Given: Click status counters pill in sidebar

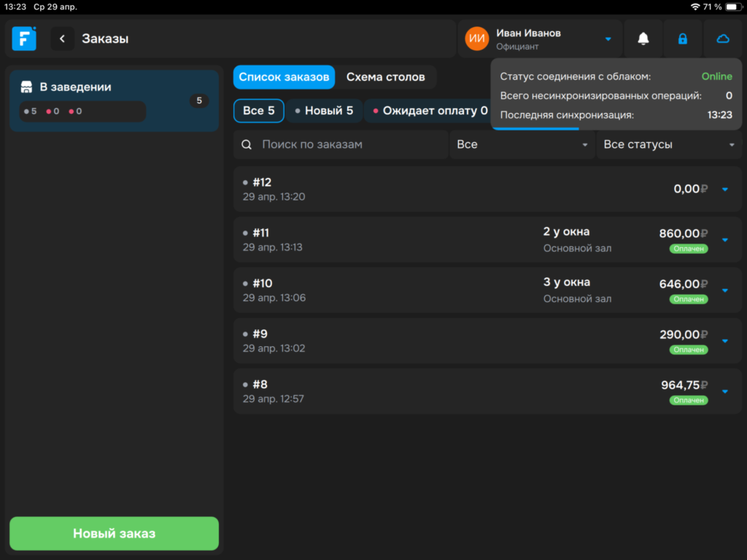Looking at the screenshot, I should tap(82, 112).
